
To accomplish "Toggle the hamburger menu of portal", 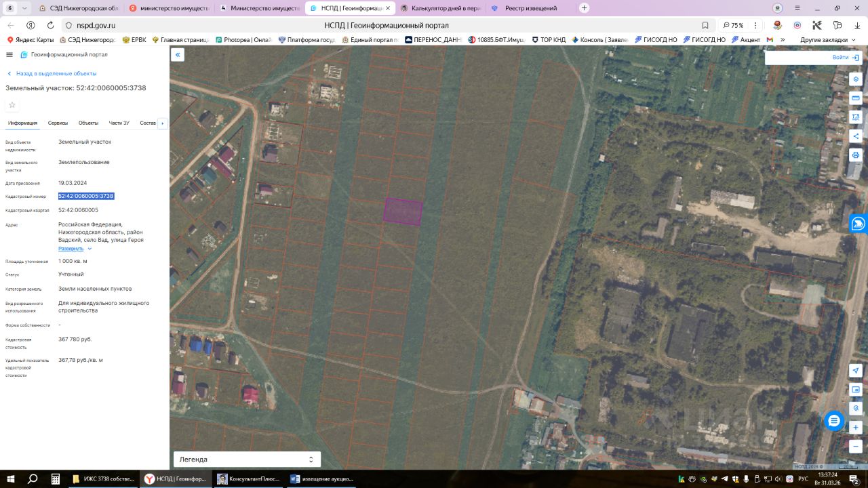I will pyautogui.click(x=9, y=55).
